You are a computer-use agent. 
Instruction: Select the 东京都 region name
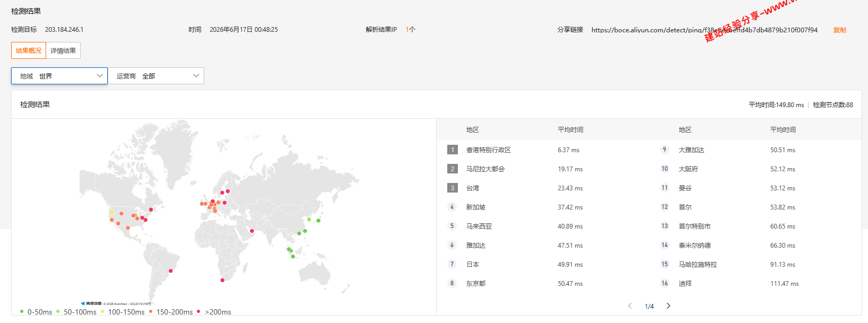pos(476,284)
